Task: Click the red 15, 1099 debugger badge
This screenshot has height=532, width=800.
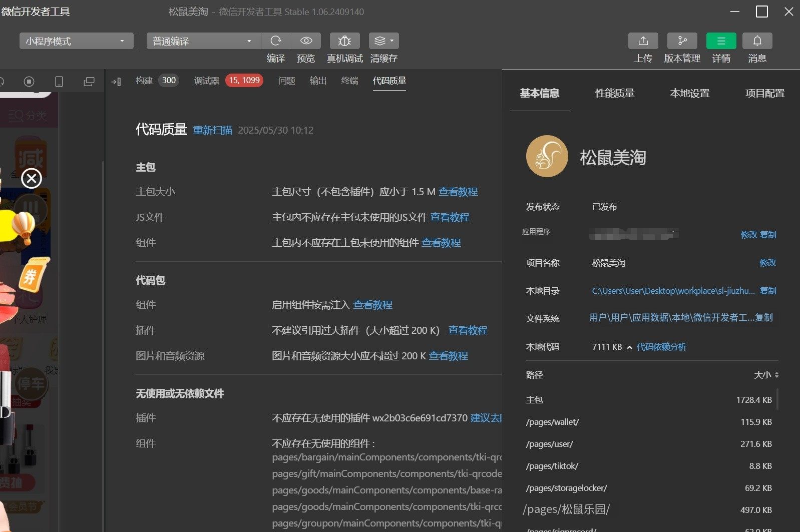Action: pos(244,81)
